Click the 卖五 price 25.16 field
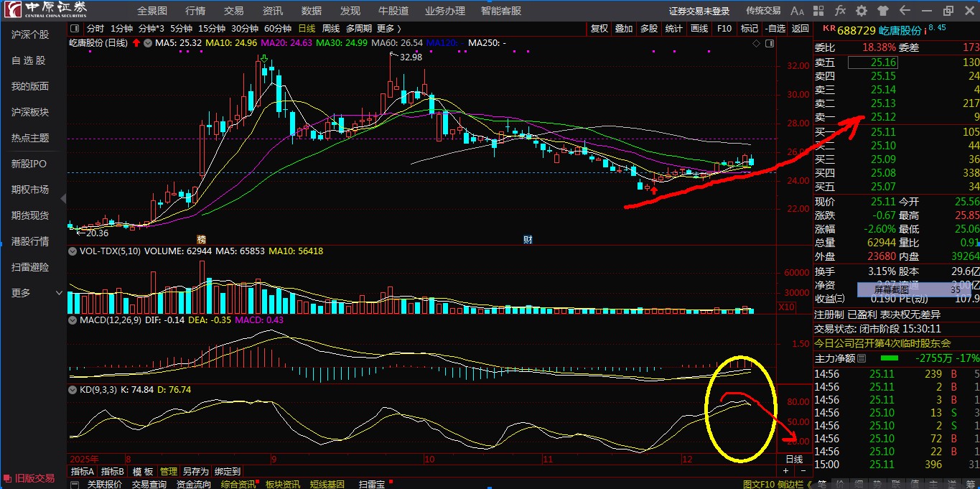The height and width of the screenshot is (489, 980). 872,62
